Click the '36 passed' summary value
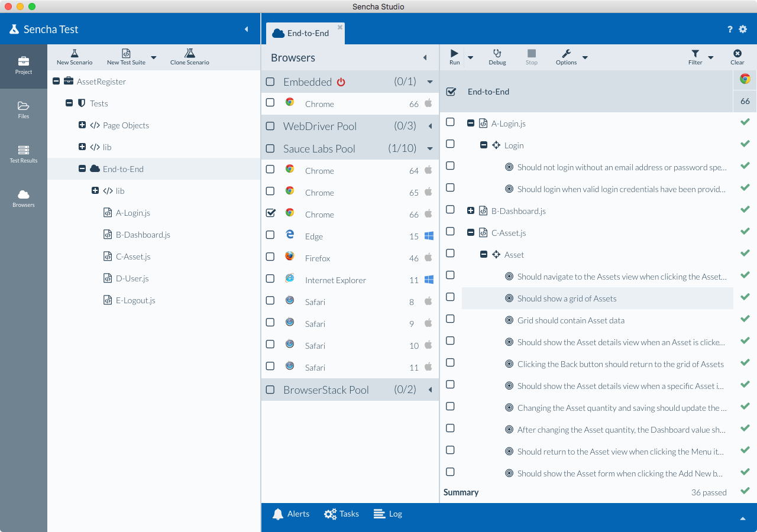Screen dimensions: 757x532 point(709,492)
